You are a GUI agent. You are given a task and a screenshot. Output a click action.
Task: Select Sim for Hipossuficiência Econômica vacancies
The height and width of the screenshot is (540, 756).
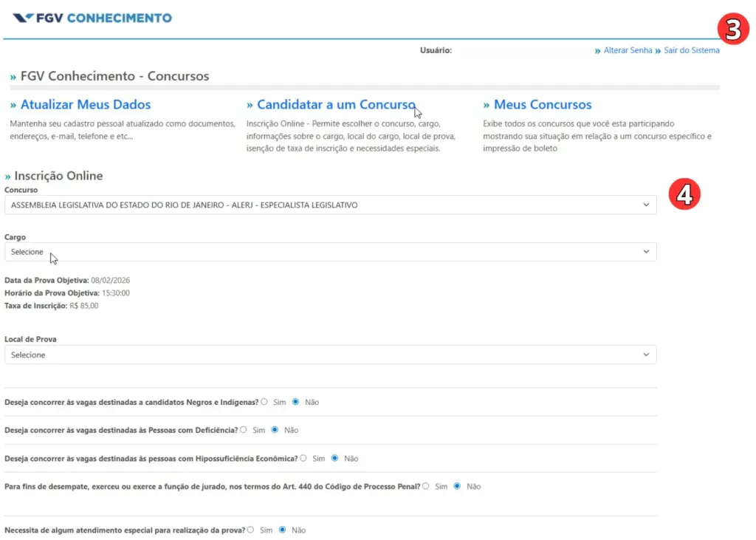click(303, 458)
